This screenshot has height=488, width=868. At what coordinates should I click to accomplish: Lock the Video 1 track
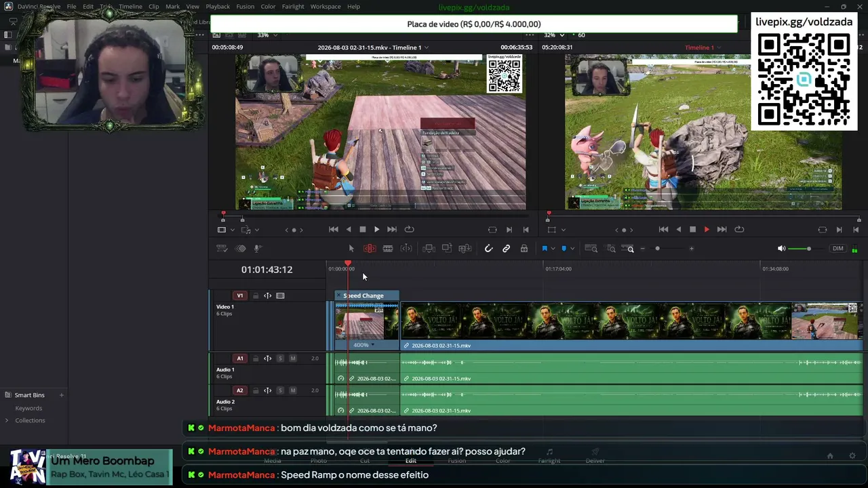[256, 296]
